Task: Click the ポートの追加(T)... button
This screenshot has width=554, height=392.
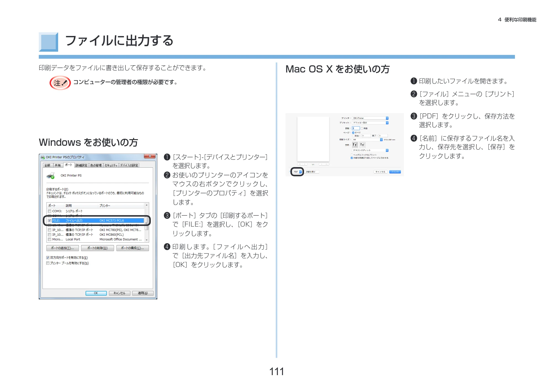Action: pos(63,248)
